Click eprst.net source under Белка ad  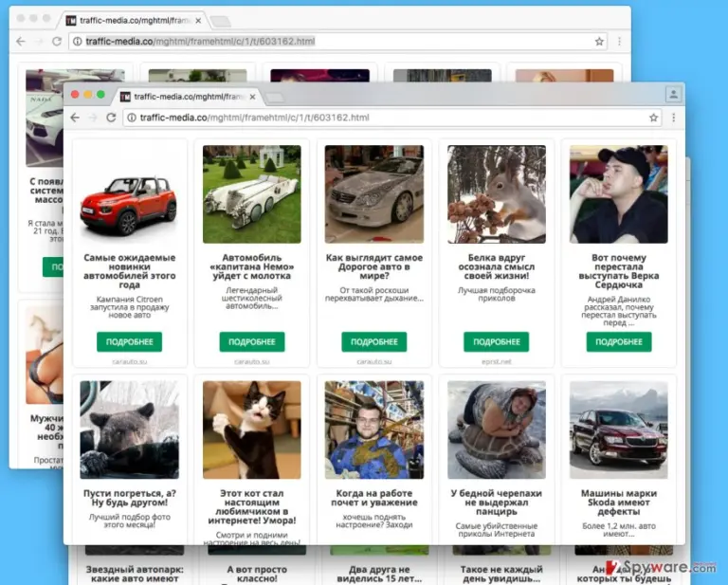497,361
